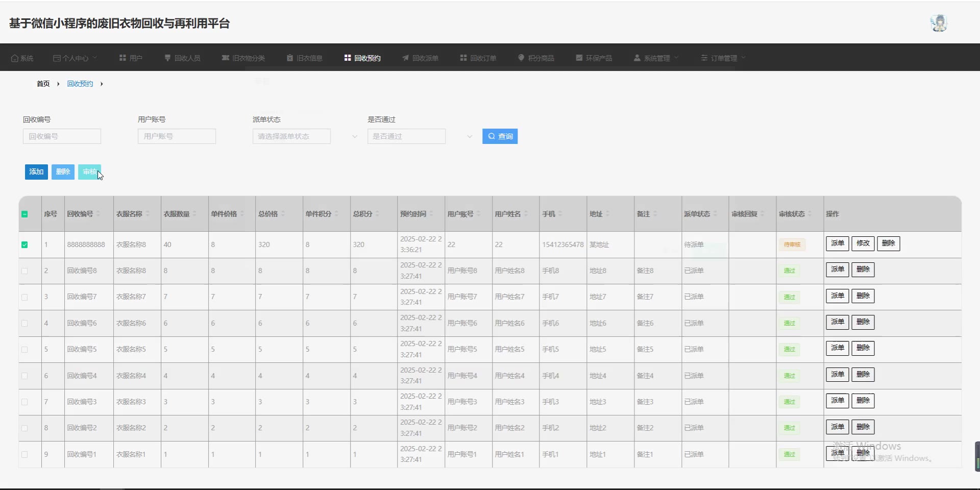The image size is (980, 490).
Task: Check the row for 回收编号6
Action: point(24,324)
